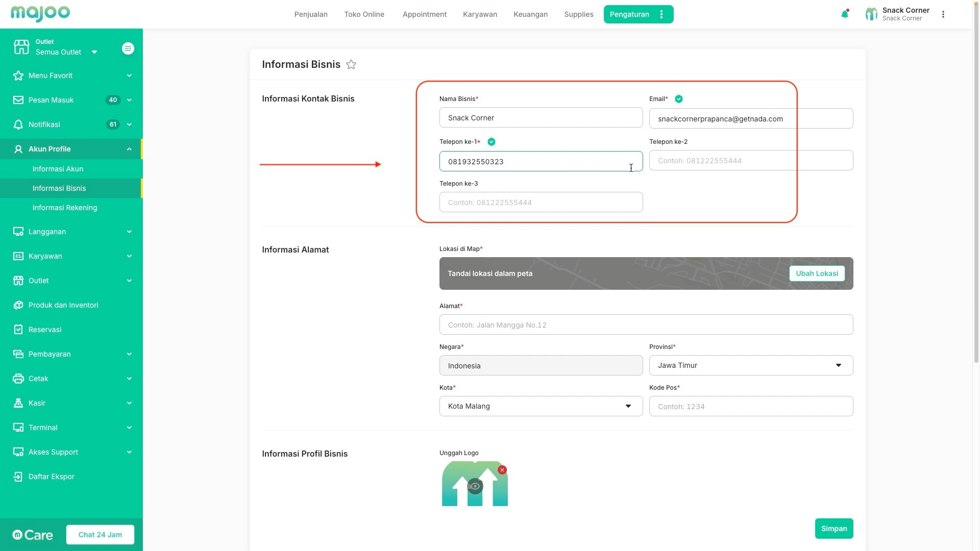Open the Produk dan Inventori sidebar item
The width and height of the screenshot is (980, 551).
[63, 305]
